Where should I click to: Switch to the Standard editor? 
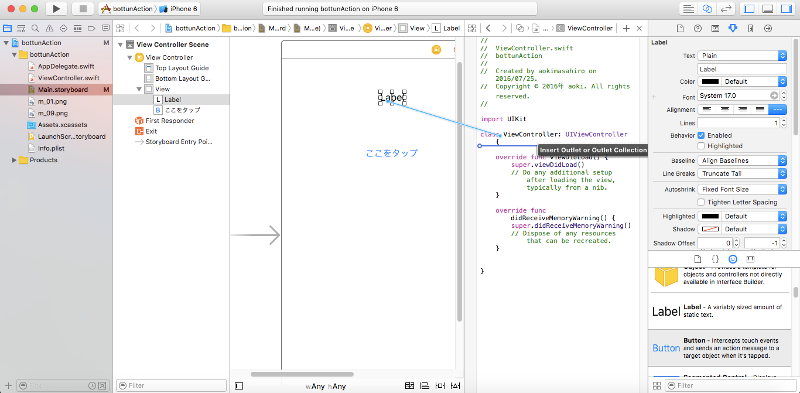pyautogui.click(x=688, y=9)
